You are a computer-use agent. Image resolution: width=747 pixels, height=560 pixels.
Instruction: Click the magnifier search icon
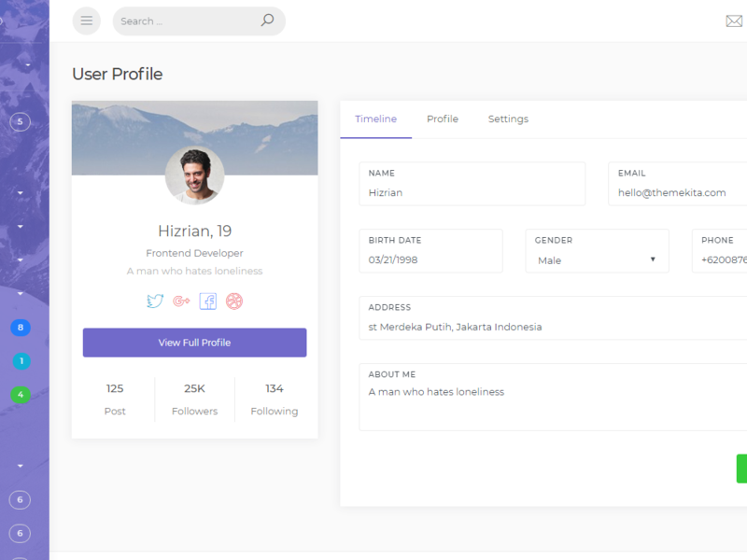[x=267, y=21]
